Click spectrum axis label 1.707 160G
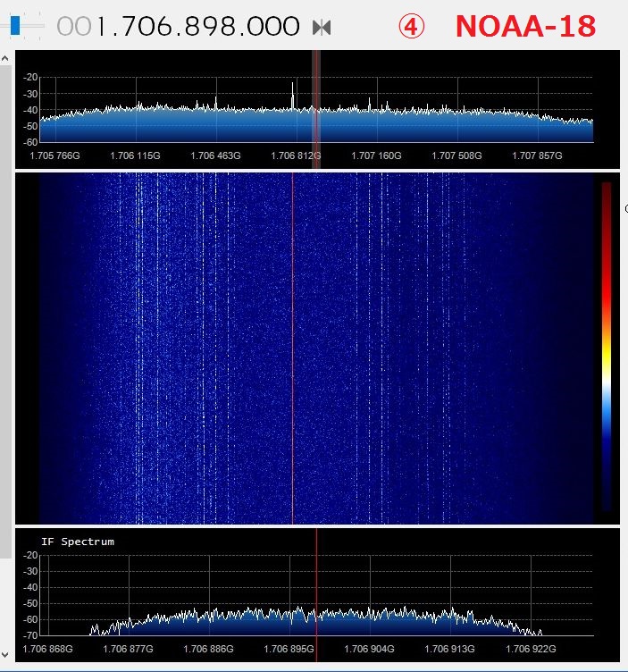Screen dimensions: 628x672 click(376, 156)
